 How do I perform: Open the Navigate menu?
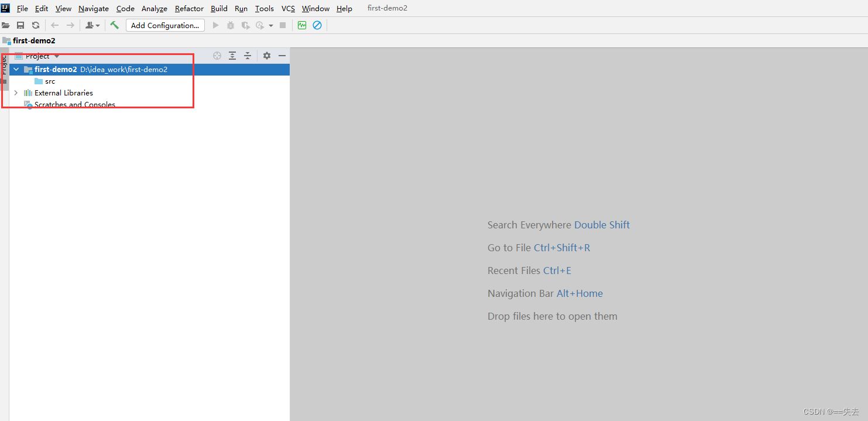(94, 8)
